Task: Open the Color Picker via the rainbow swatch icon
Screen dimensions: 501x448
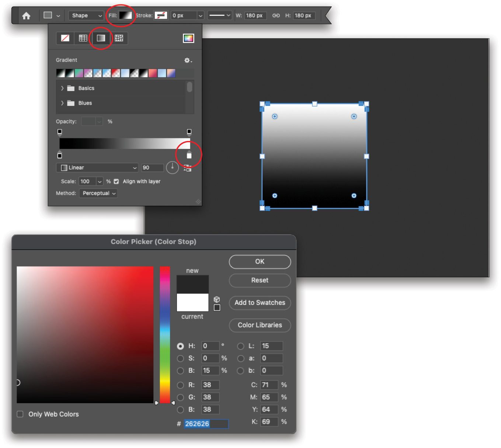Action: (188, 38)
